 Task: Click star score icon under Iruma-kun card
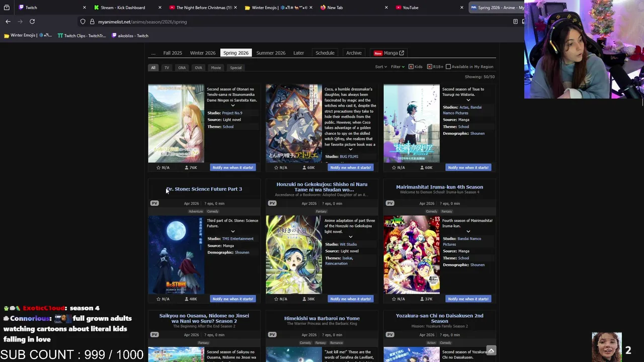[x=394, y=299]
